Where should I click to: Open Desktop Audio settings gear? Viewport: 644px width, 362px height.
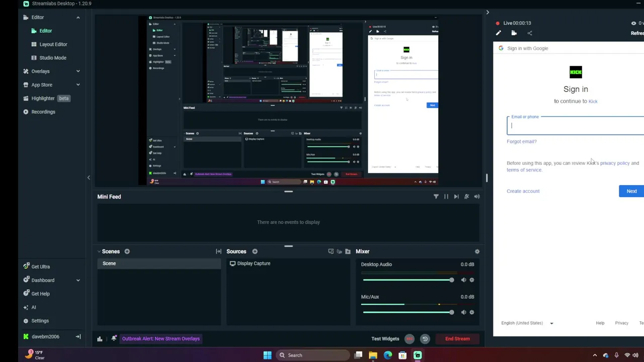click(x=471, y=280)
